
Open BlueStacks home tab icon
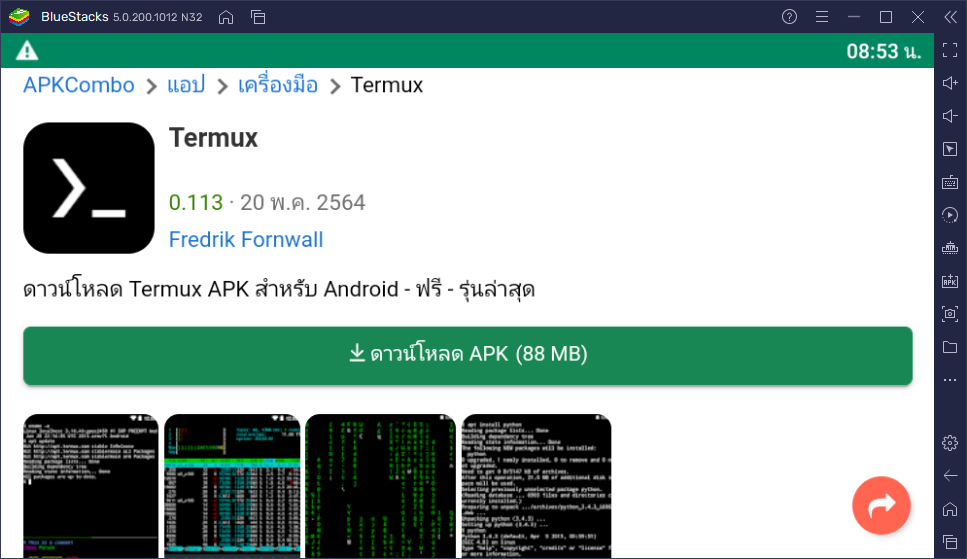pos(226,17)
